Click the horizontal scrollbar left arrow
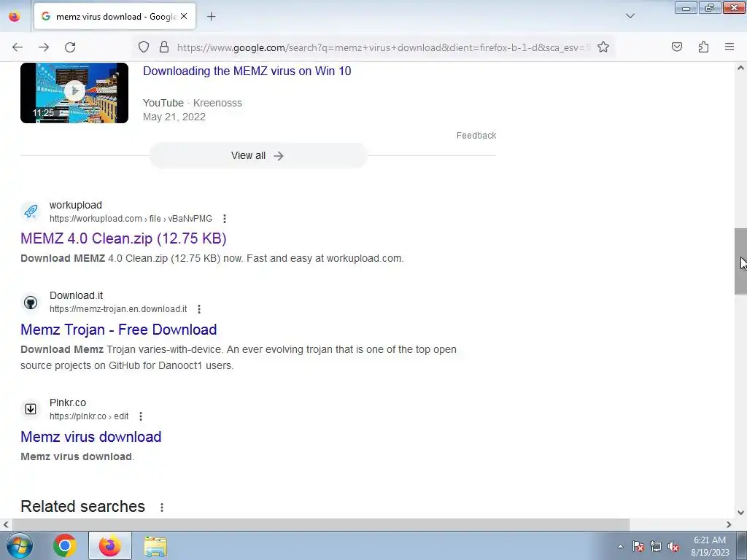The width and height of the screenshot is (747, 560). click(x=6, y=524)
